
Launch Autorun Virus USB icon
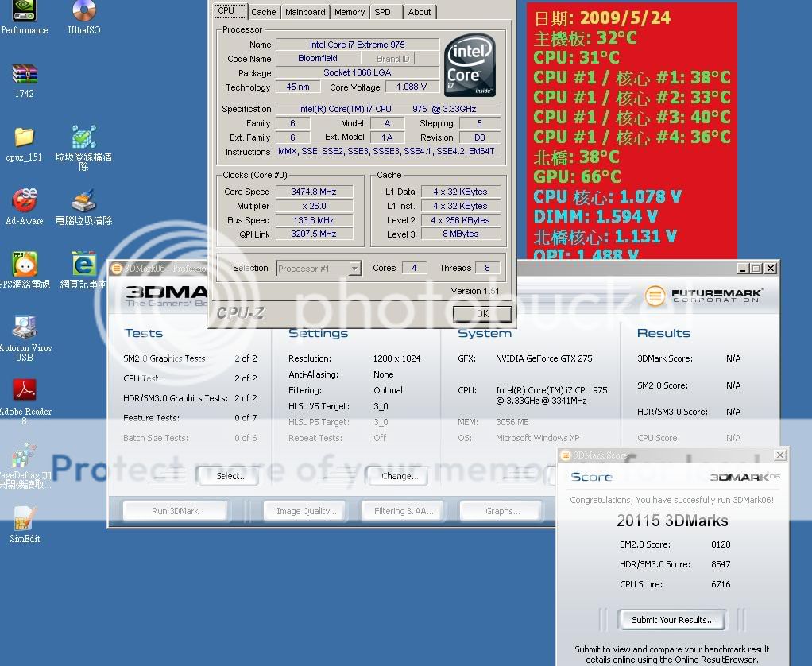25,339
